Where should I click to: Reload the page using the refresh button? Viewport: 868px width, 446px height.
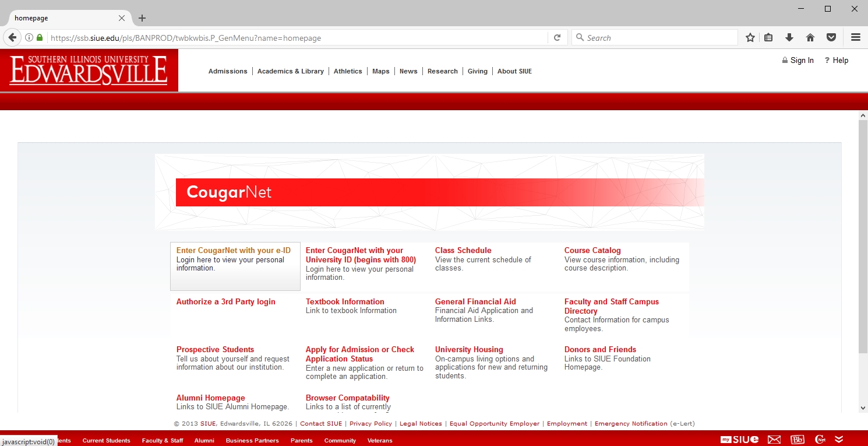557,37
